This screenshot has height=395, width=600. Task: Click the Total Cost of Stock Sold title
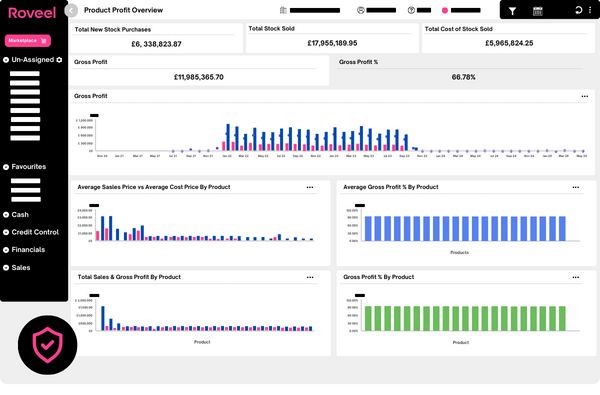(458, 29)
